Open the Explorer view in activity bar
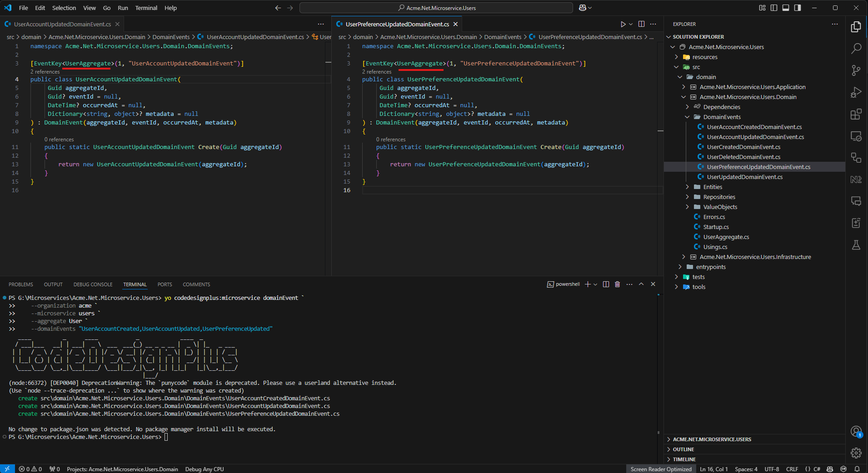The image size is (868, 473). point(856,27)
